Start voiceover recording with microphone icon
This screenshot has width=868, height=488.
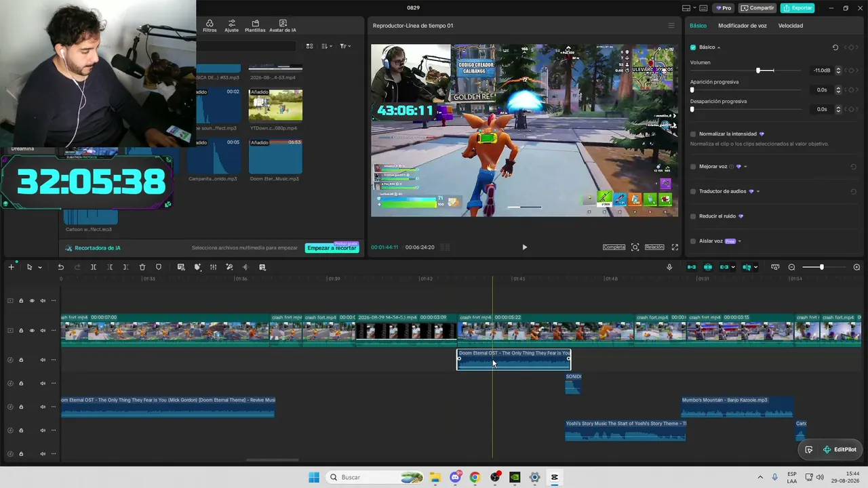[669, 267]
